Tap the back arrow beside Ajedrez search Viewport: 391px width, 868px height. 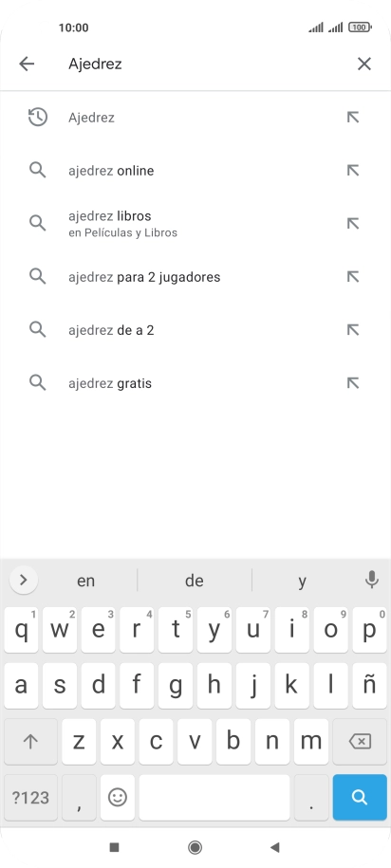click(27, 64)
